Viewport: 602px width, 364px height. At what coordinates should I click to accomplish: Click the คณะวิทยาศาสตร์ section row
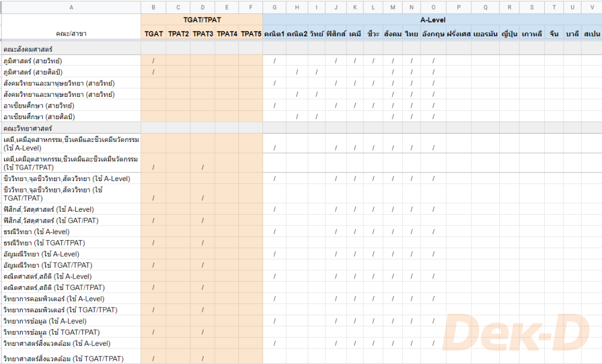pyautogui.click(x=71, y=128)
